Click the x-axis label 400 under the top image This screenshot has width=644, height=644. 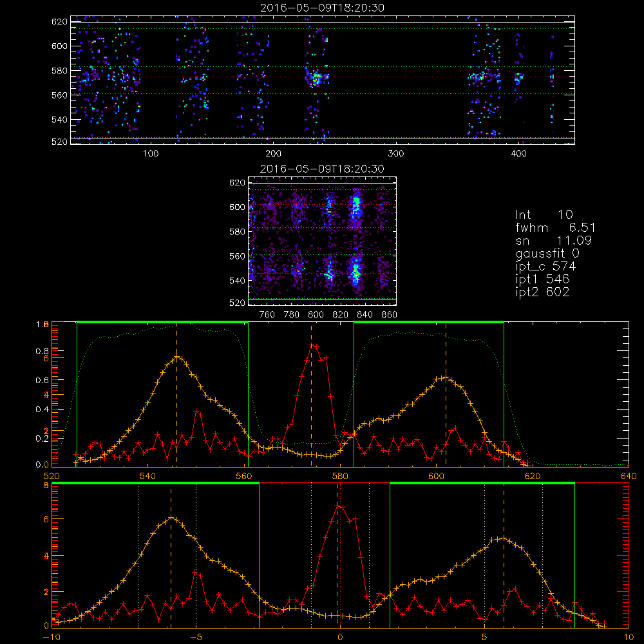pyautogui.click(x=518, y=154)
